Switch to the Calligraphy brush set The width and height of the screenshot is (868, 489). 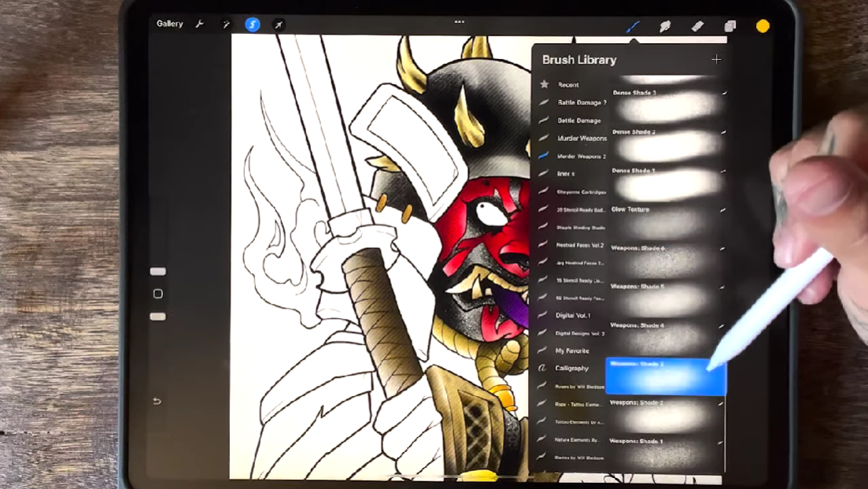pos(571,368)
